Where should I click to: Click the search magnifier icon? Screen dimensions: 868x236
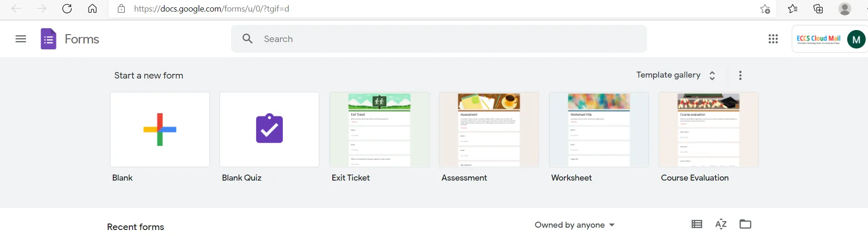tap(248, 39)
